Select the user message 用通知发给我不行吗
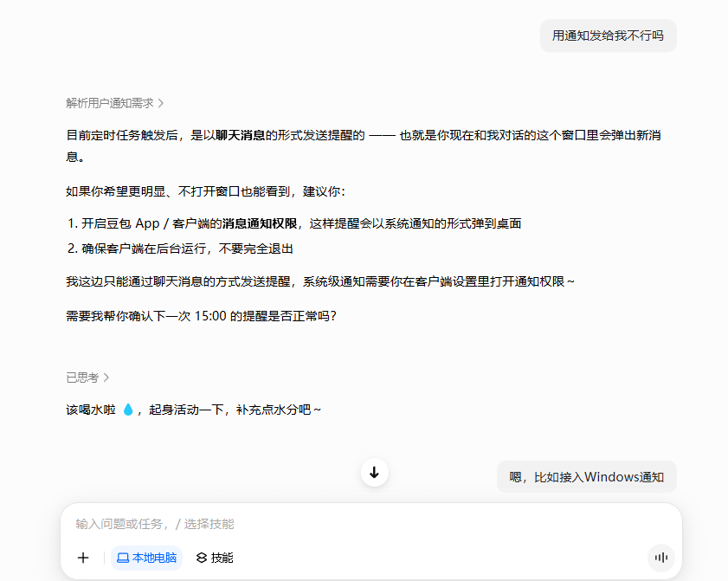The image size is (728, 581). 609,36
